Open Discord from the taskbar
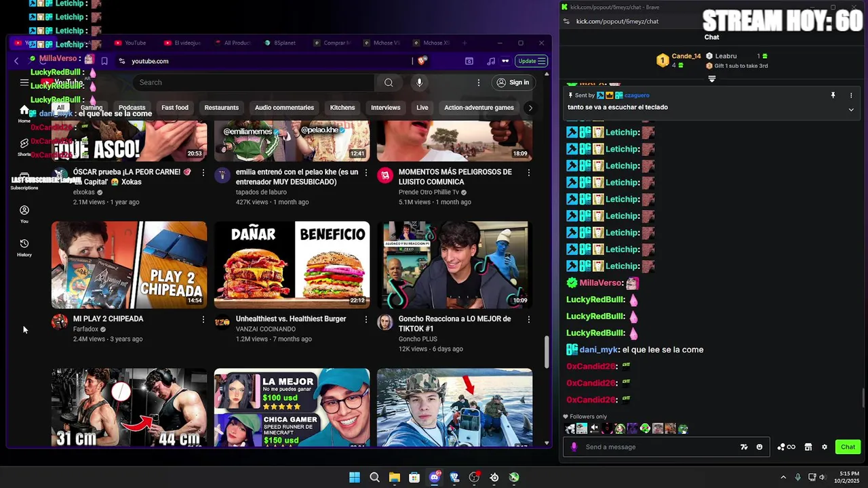Image resolution: width=868 pixels, height=488 pixels. point(435,477)
